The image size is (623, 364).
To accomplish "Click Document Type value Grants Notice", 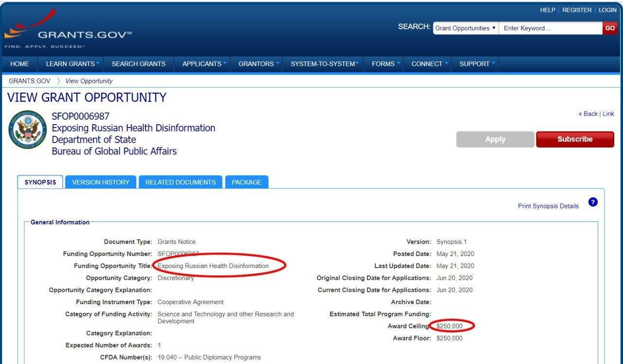I will coord(177,242).
